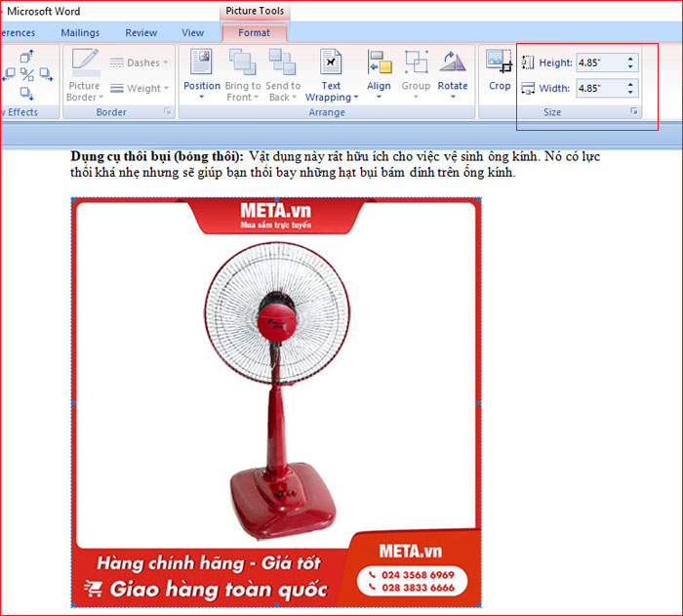Nudge shadow left icon
Screen dimensions: 683x616
pyautogui.click(x=9, y=74)
